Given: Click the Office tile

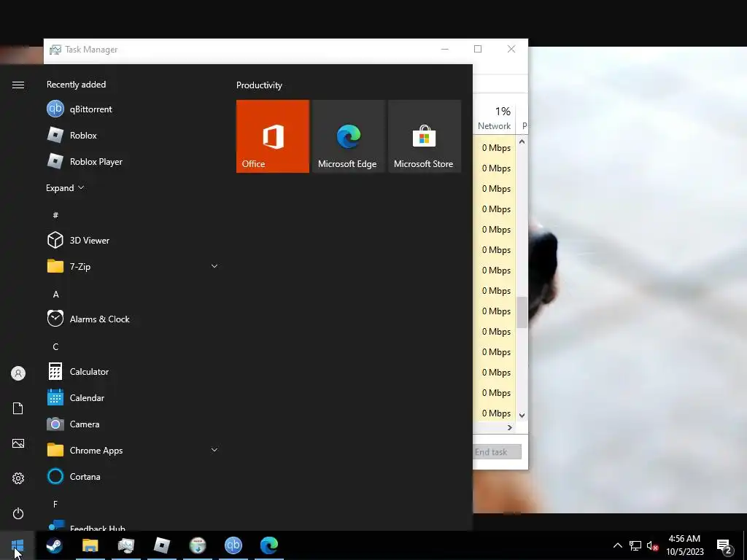Looking at the screenshot, I should click(273, 136).
